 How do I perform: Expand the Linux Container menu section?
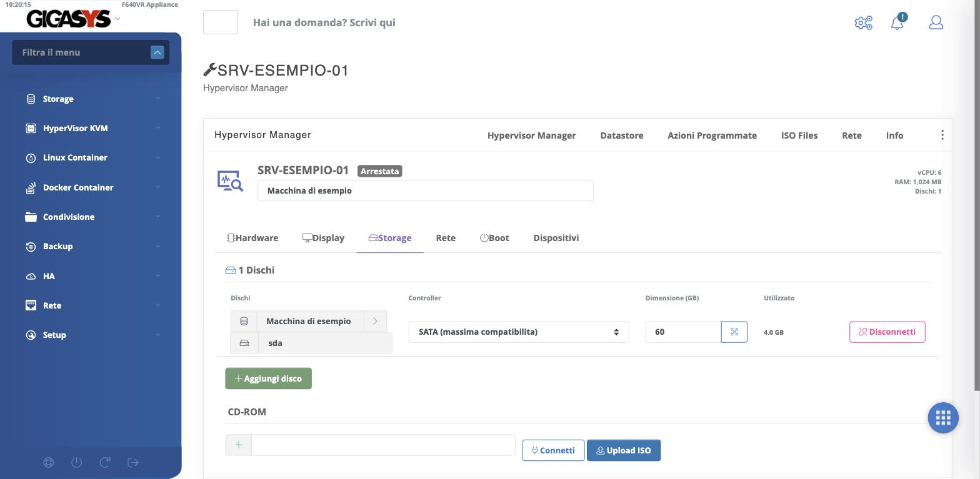(158, 157)
